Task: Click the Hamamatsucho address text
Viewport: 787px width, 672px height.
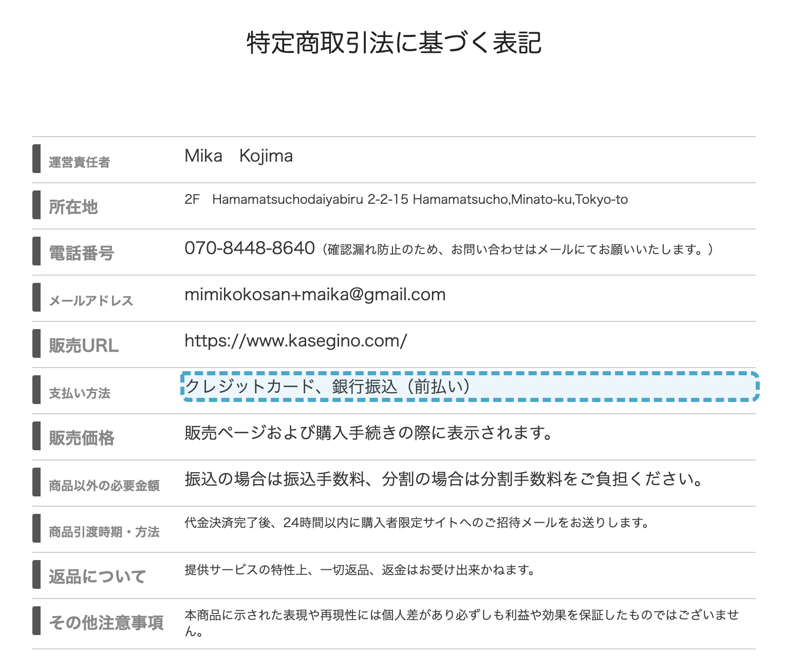Action: pyautogui.click(x=406, y=199)
